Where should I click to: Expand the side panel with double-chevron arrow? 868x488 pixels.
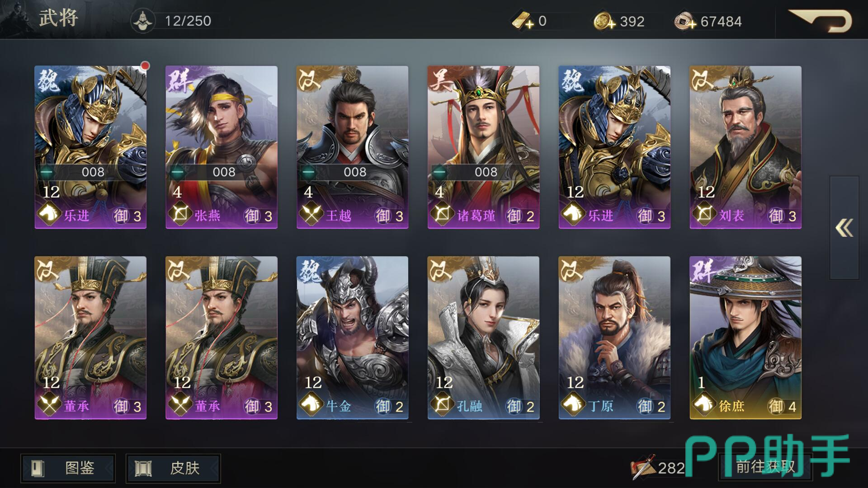pos(844,228)
